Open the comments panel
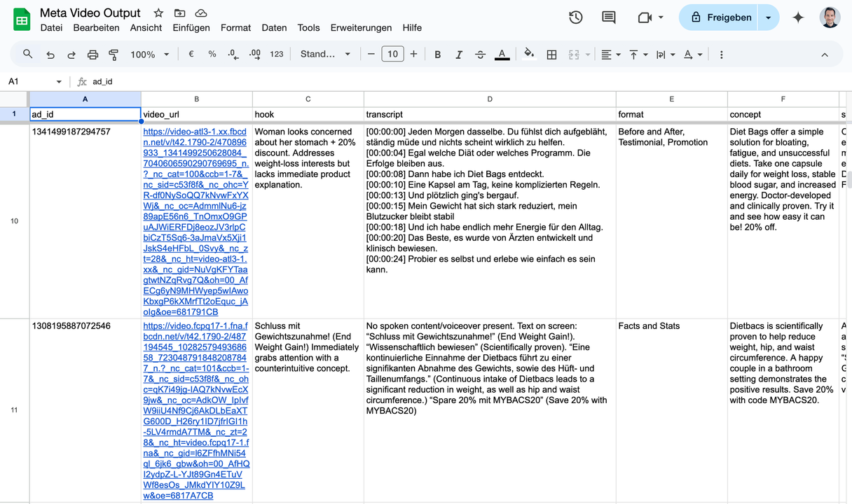The width and height of the screenshot is (852, 504). (608, 17)
